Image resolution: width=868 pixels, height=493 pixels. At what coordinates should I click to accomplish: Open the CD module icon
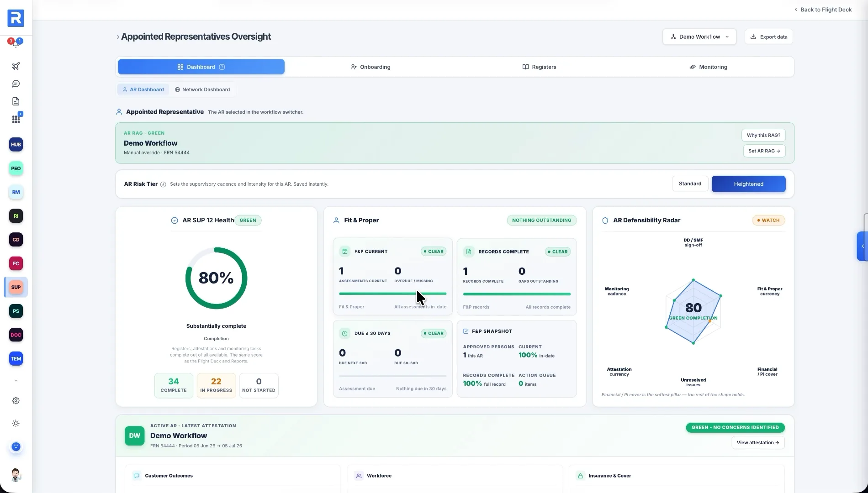(16, 240)
